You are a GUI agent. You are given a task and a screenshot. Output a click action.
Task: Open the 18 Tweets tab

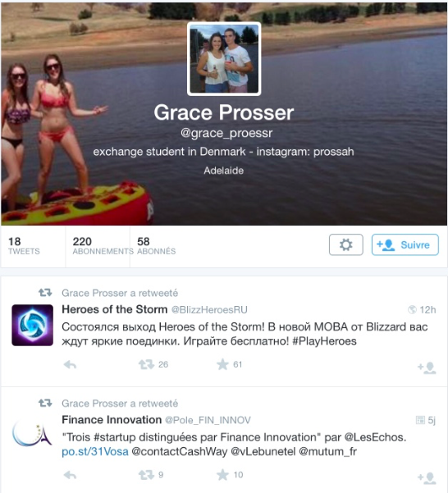(24, 246)
